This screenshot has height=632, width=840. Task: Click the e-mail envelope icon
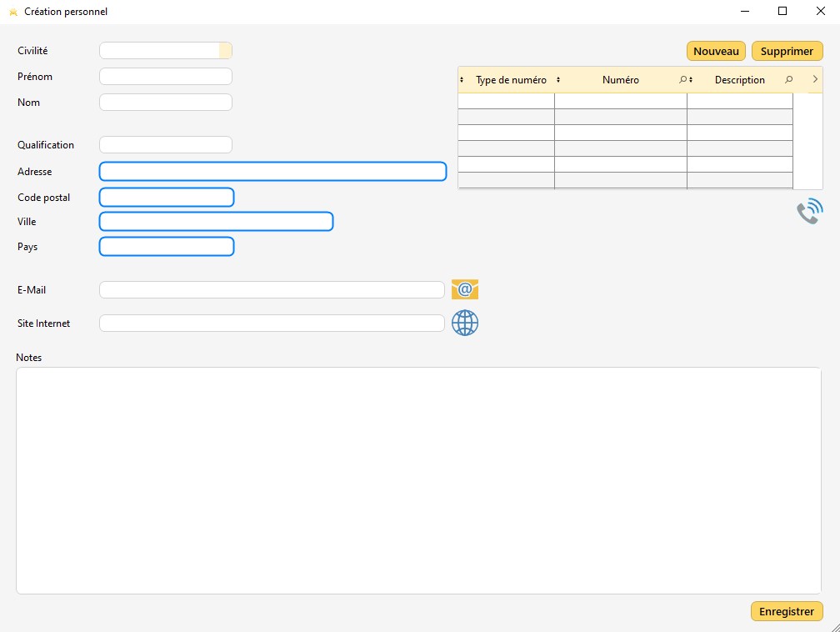[465, 289]
